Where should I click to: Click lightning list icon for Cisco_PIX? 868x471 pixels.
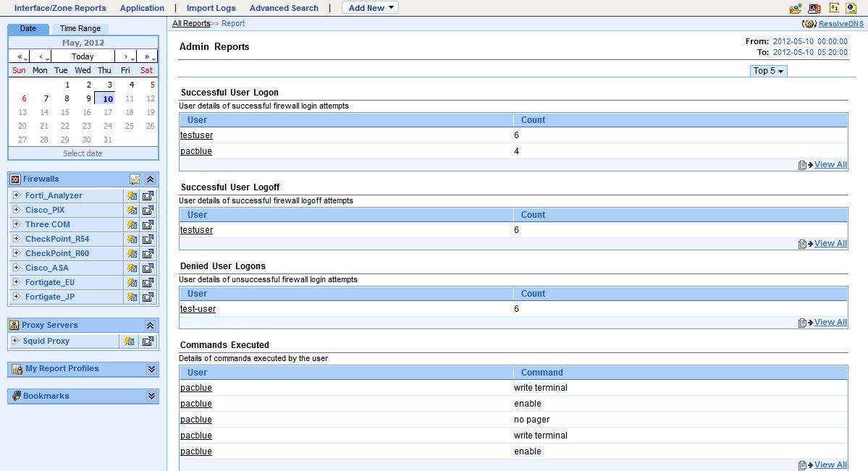pos(132,210)
